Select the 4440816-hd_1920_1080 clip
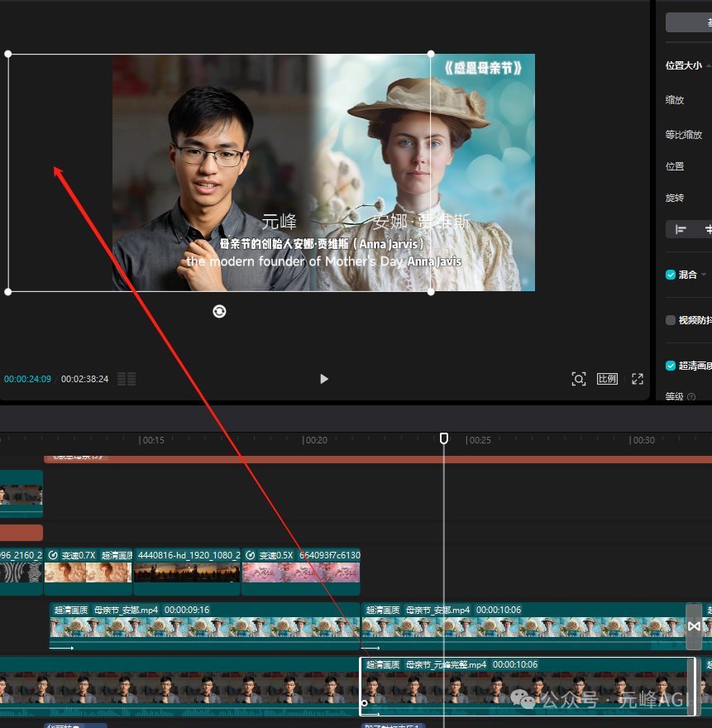The width and height of the screenshot is (712, 728). (x=187, y=572)
